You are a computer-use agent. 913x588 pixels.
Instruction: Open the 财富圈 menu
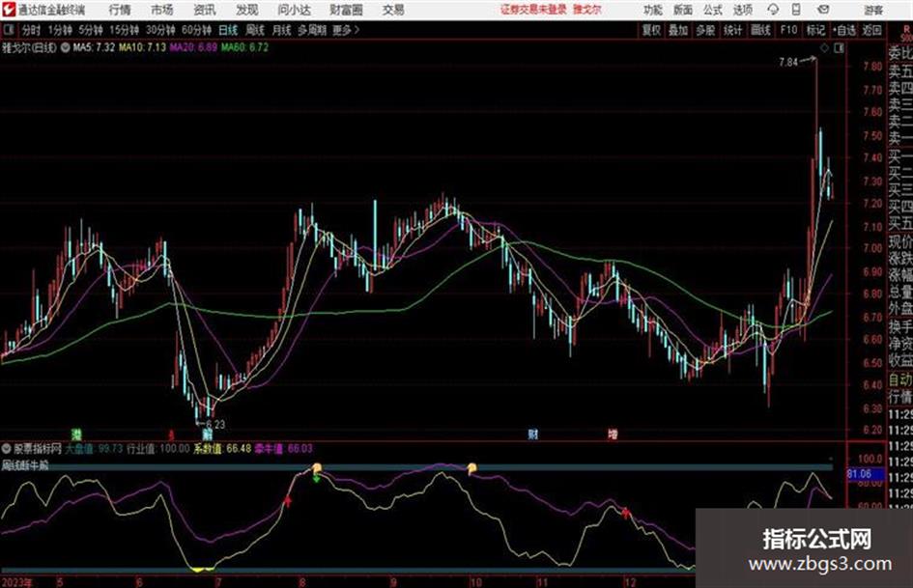click(346, 10)
